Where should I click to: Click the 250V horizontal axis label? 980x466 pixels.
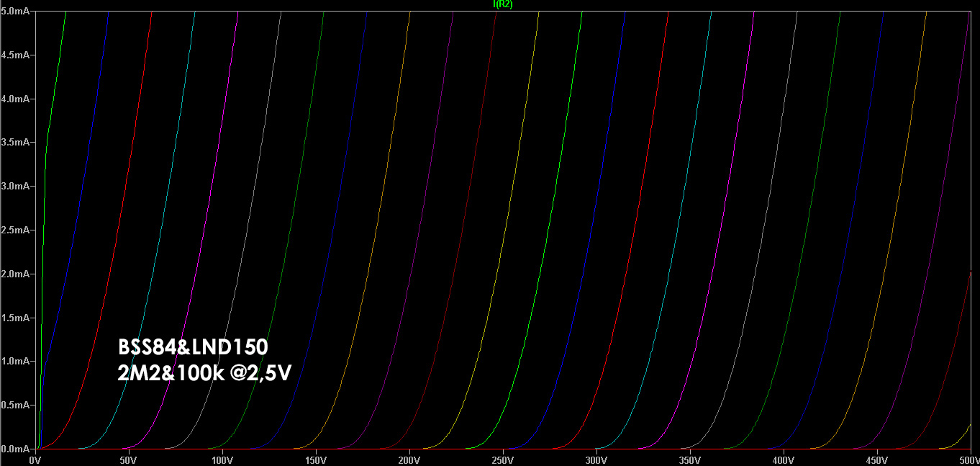[502, 460]
